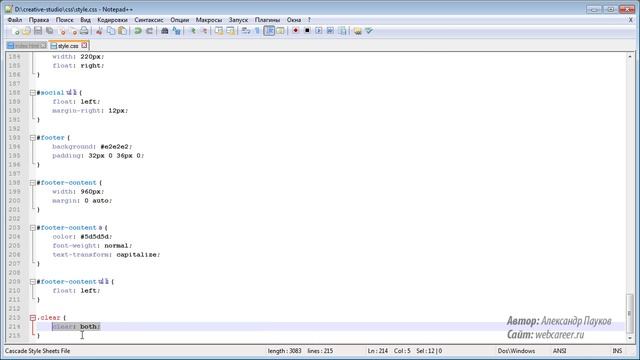Click the Play recorded macro icon
The height and width of the screenshot is (360, 640).
(x=319, y=31)
